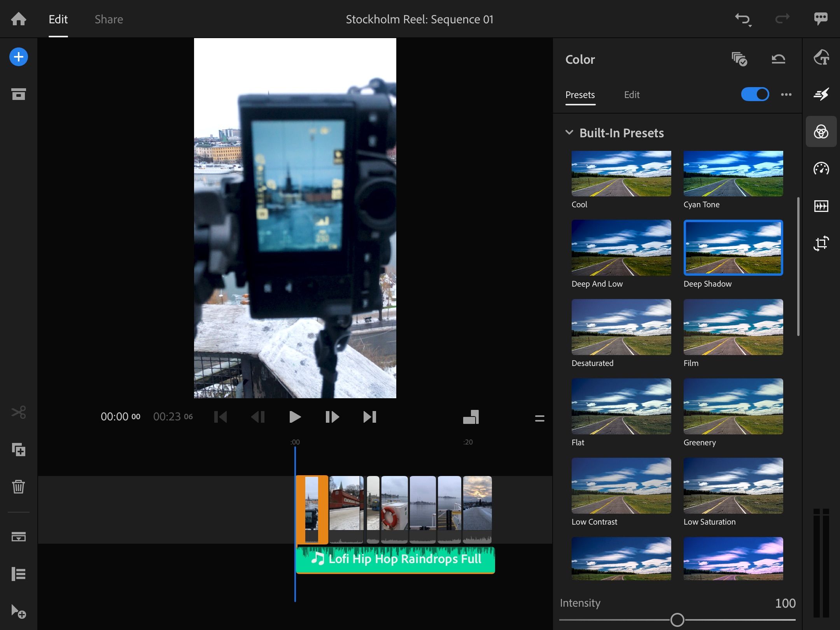The image size is (840, 630).
Task: Open the Transform crop tool
Action: click(821, 243)
